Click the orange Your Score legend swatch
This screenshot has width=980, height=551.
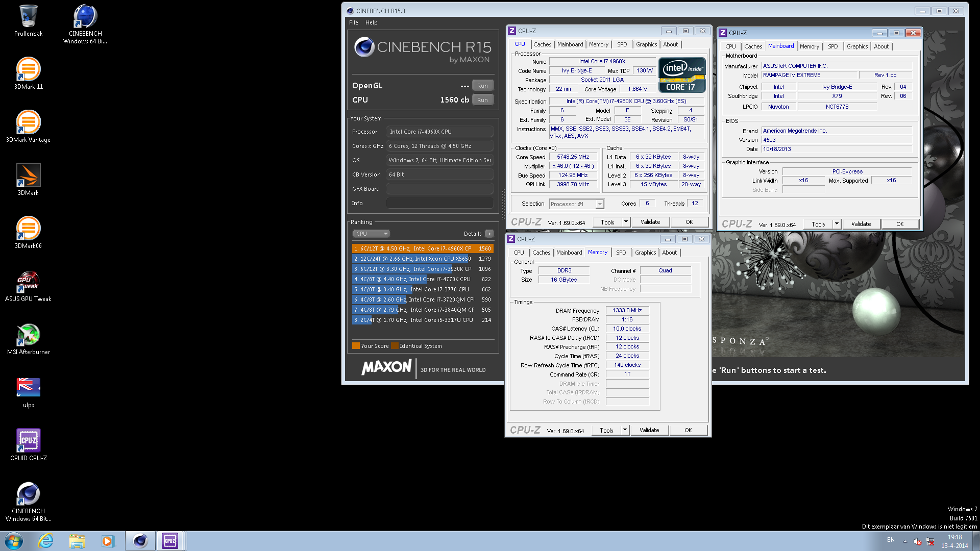click(356, 346)
